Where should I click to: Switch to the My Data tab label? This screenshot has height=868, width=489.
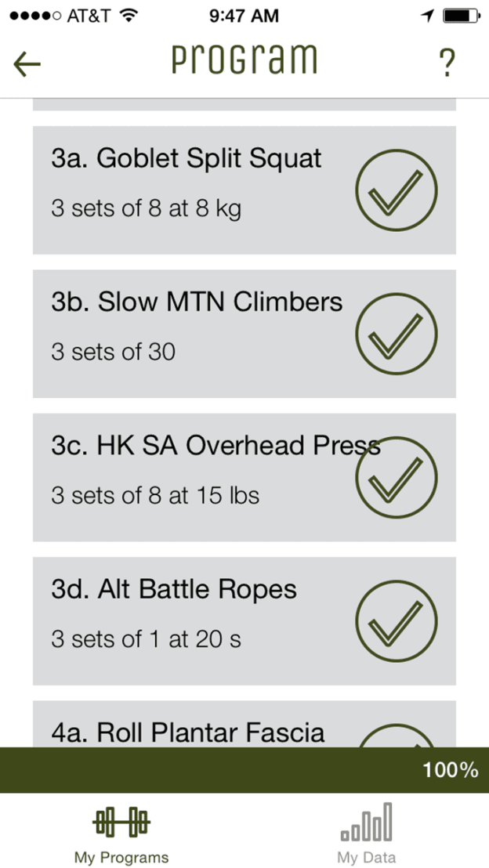(x=366, y=856)
